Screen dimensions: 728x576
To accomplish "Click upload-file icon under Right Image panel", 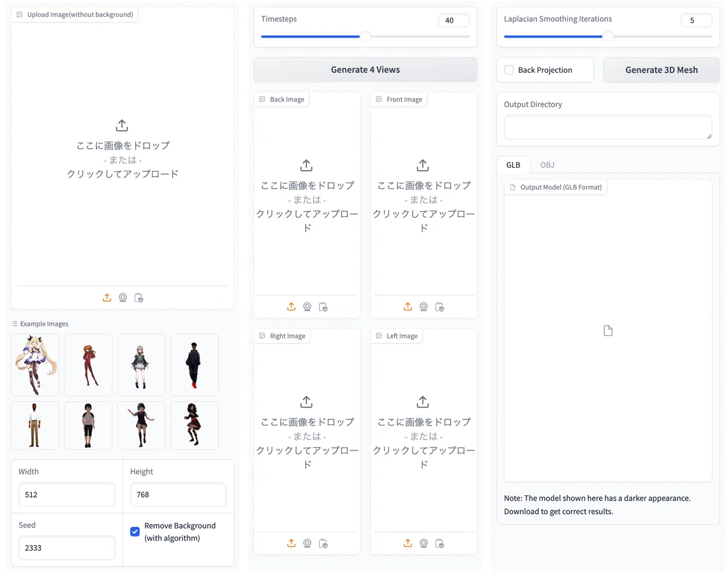I will (x=291, y=543).
